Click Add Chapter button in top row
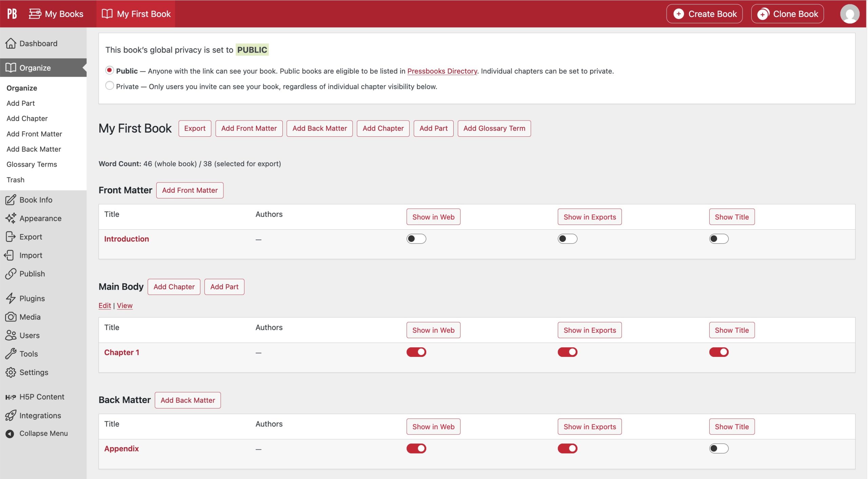Image resolution: width=868 pixels, height=479 pixels. 383,128
